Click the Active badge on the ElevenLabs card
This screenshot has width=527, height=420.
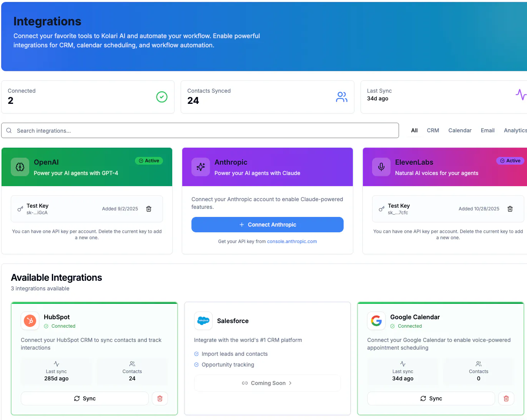510,161
